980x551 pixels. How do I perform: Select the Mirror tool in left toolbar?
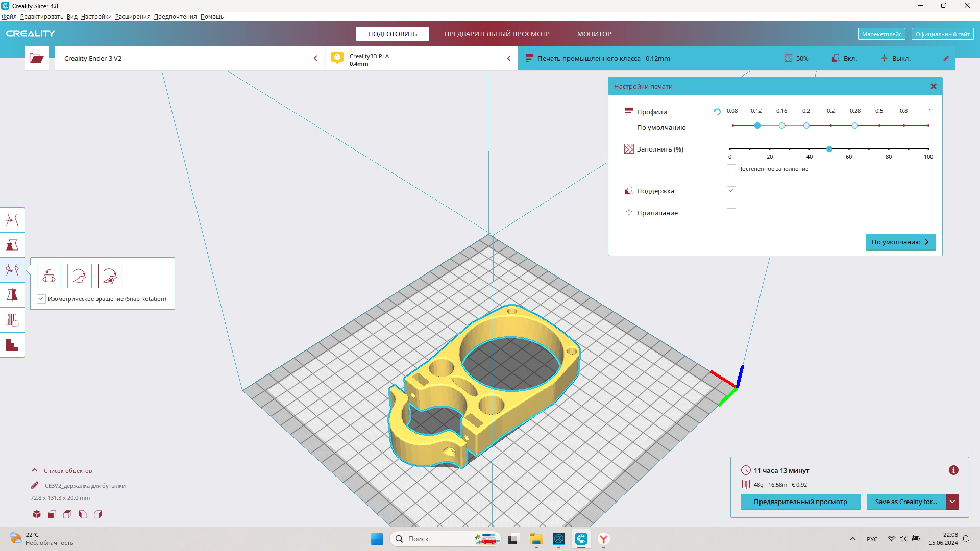point(12,295)
